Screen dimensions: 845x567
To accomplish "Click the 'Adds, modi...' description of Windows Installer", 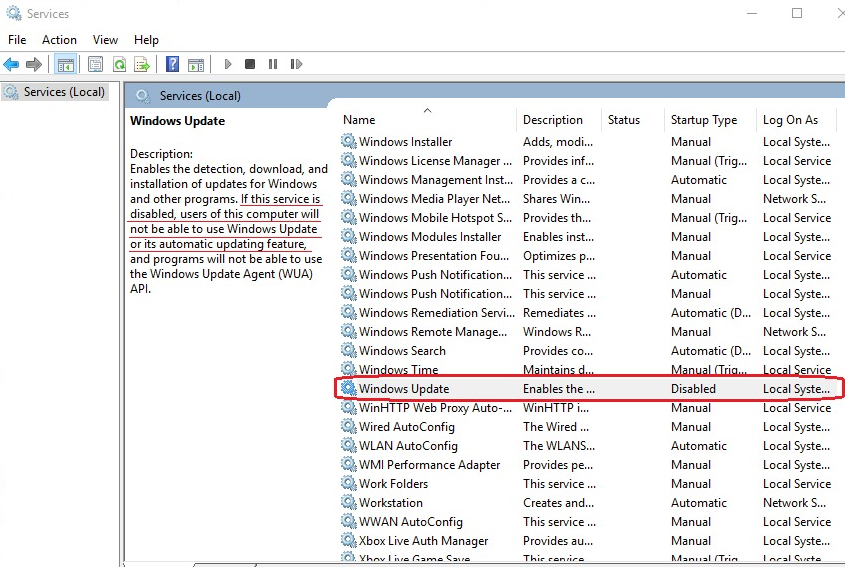I will click(558, 142).
